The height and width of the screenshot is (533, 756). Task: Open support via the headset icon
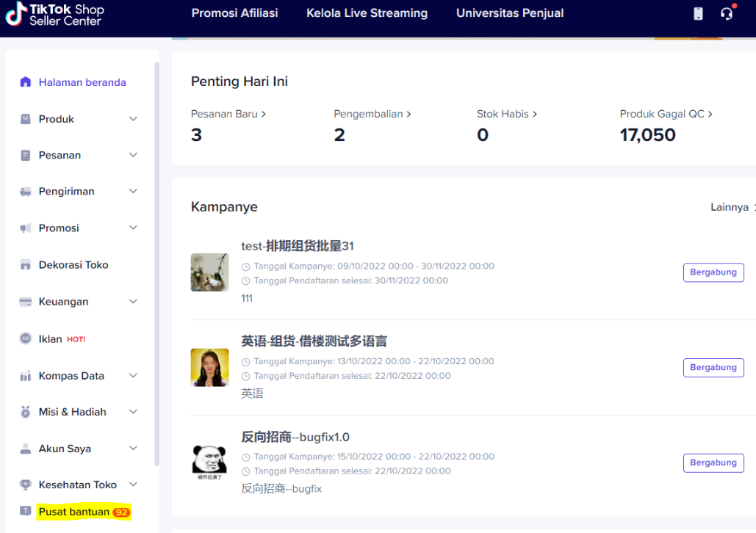click(727, 12)
